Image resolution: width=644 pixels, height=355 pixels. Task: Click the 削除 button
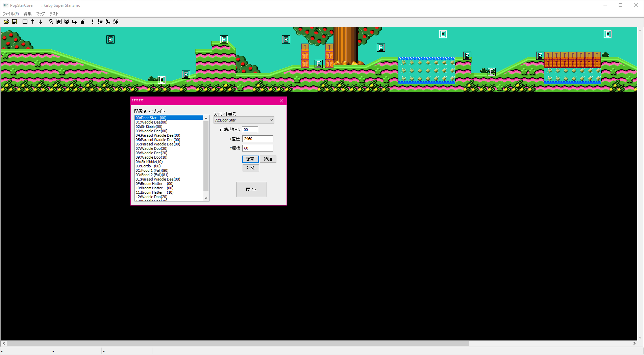pyautogui.click(x=251, y=168)
